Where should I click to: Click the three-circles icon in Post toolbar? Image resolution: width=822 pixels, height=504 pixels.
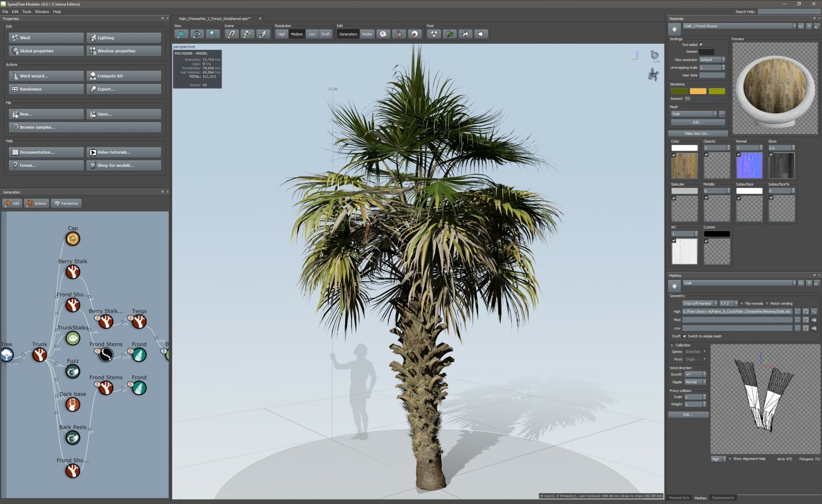434,34
